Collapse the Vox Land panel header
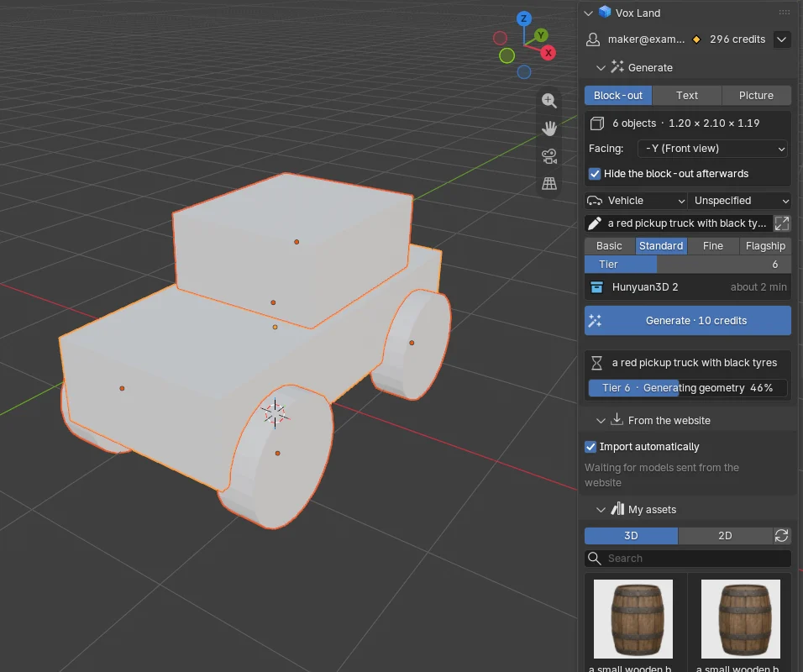Image resolution: width=803 pixels, height=672 pixels. tap(589, 13)
